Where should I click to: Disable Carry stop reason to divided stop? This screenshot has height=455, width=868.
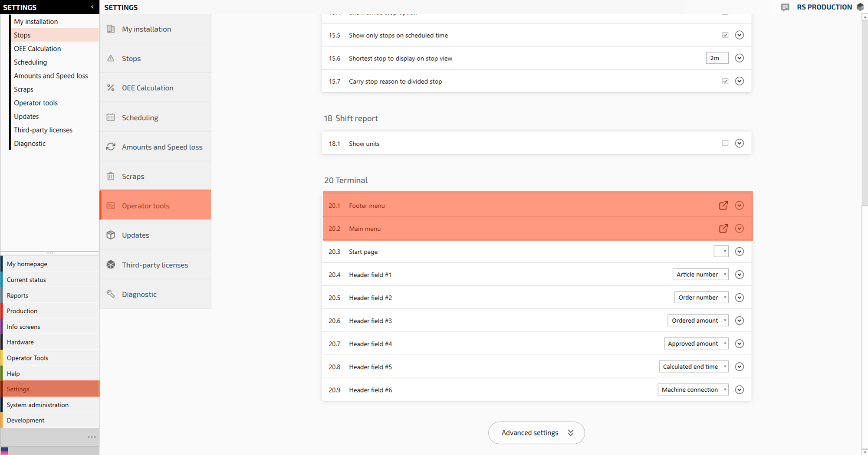[x=725, y=81]
